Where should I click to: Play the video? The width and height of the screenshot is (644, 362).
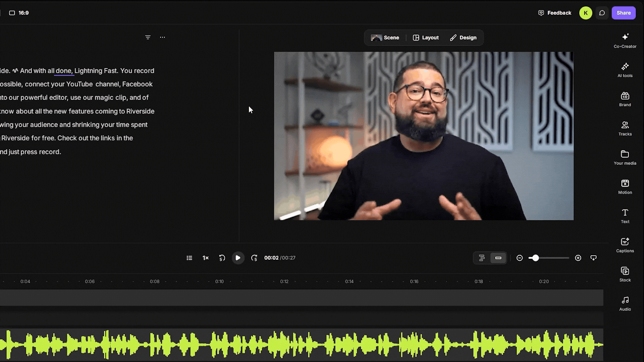pos(238,258)
